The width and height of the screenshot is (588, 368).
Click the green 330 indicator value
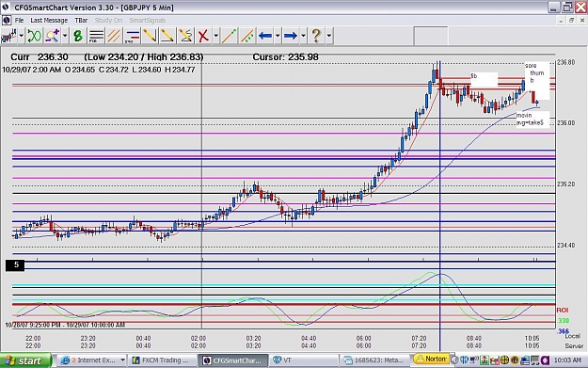(x=564, y=321)
